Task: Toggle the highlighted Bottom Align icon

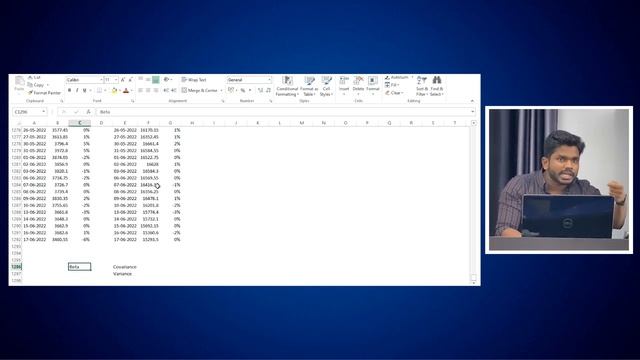Action: click(x=156, y=80)
